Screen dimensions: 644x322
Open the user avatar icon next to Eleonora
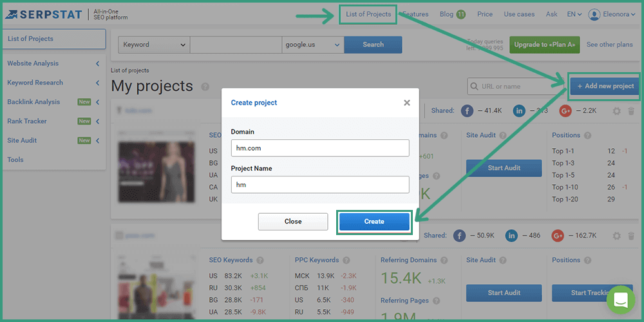(x=594, y=14)
